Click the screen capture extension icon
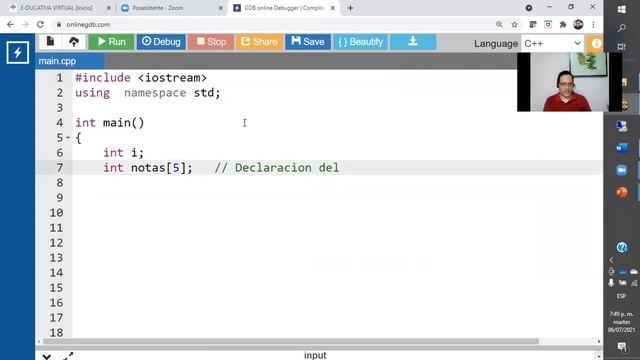The image size is (640, 360). [548, 24]
